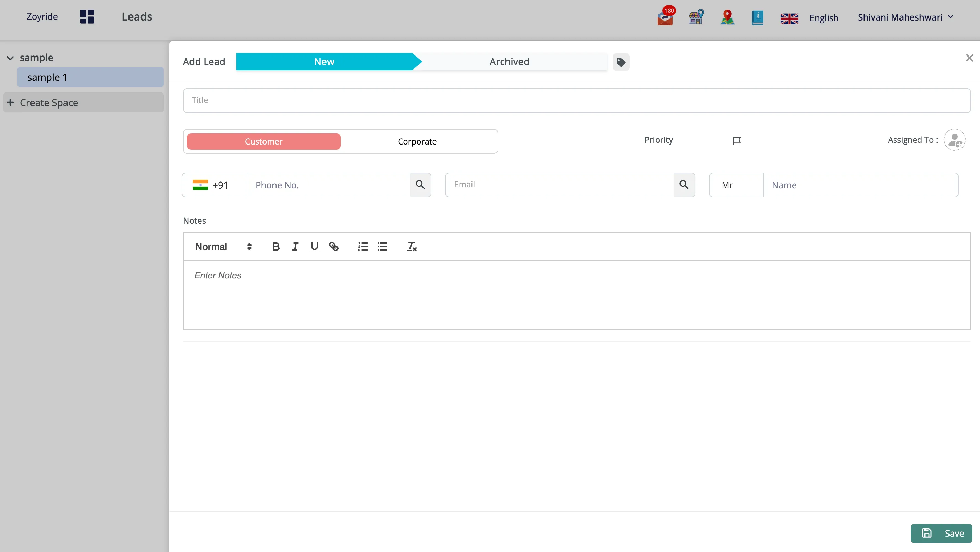Search by phone number magnifier icon
The width and height of the screenshot is (980, 552).
coord(420,185)
